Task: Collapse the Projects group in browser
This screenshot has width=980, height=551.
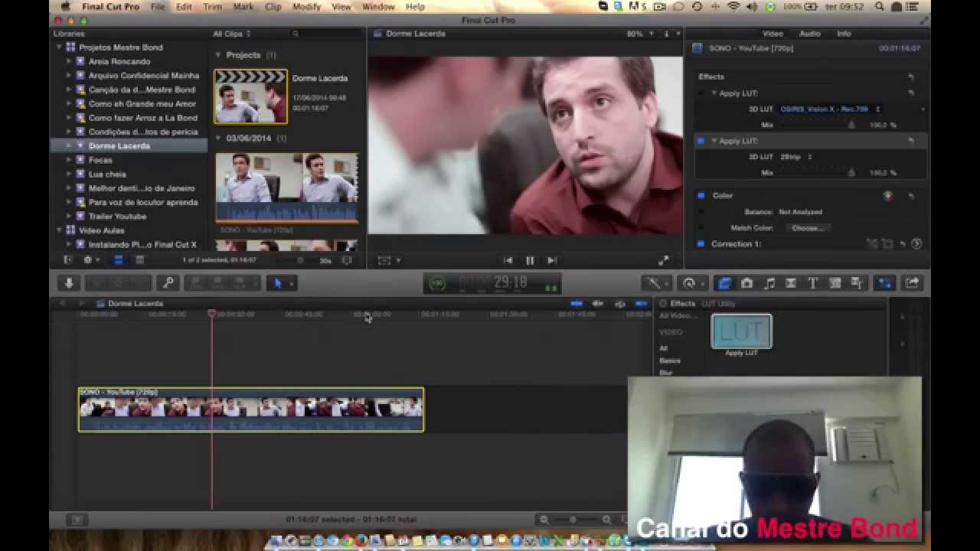Action: click(x=218, y=55)
